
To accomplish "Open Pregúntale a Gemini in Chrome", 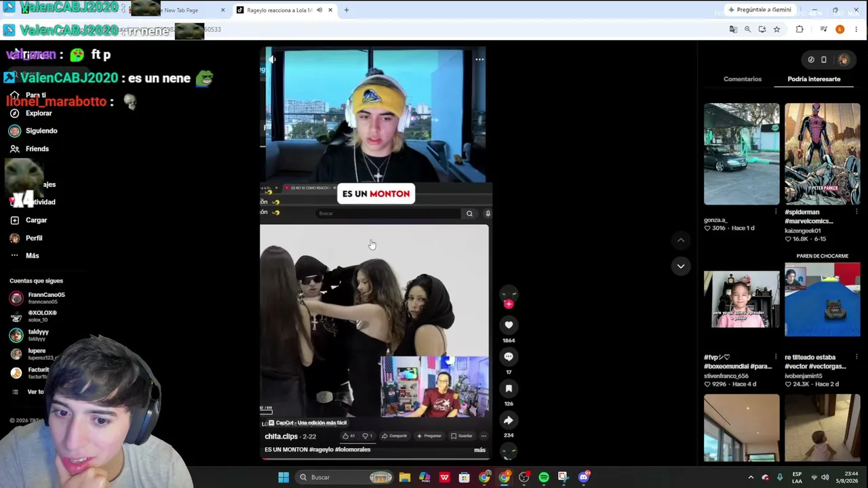I will (x=759, y=10).
